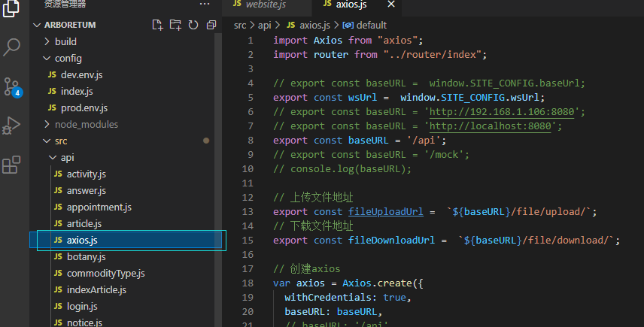644x327 pixels.
Task: Follow the http://localhost:8080 link in code
Action: [491, 126]
